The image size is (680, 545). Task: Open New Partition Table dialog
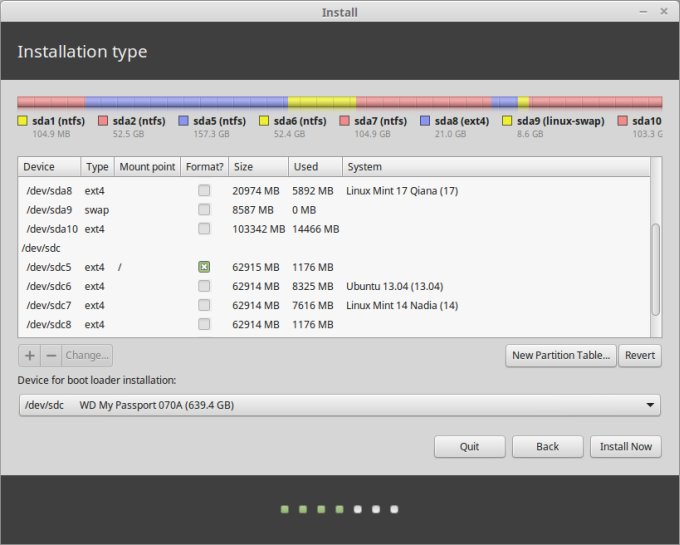pos(561,356)
